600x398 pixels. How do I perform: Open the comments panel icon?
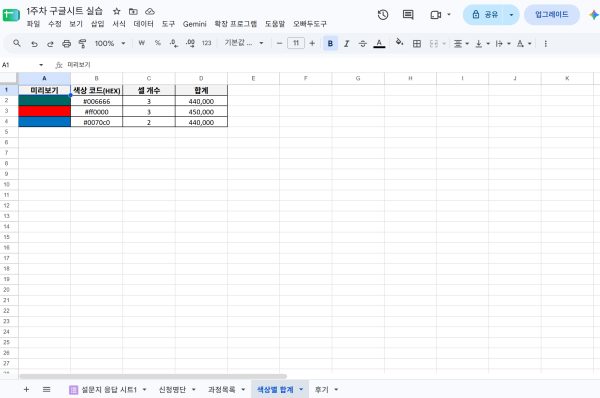click(x=408, y=15)
